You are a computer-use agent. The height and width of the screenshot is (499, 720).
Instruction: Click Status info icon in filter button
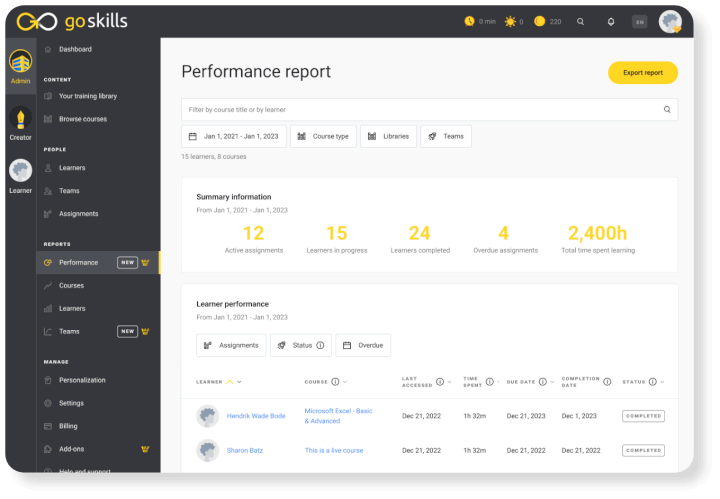[320, 346]
